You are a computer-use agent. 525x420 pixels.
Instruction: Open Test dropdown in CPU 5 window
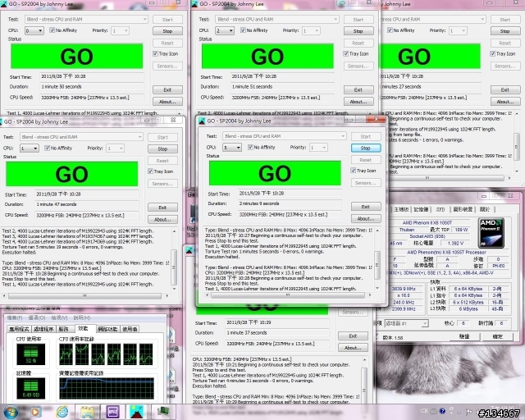[x=285, y=136]
